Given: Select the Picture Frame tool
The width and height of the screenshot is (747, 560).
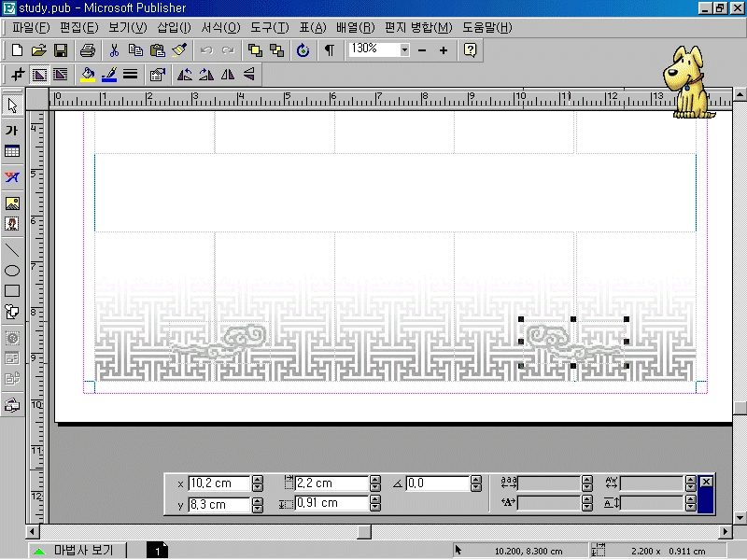Looking at the screenshot, I should tap(12, 203).
